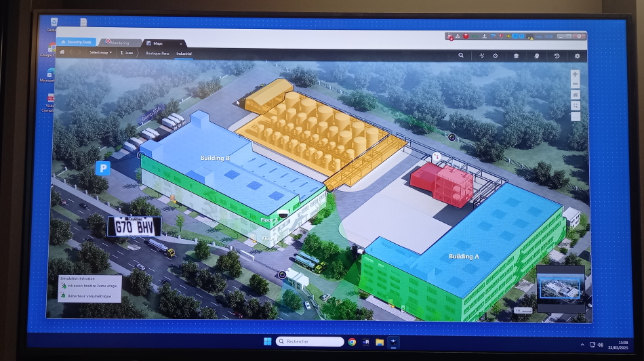
Task: Select the Industrial map breadcrumb
Action: (184, 54)
